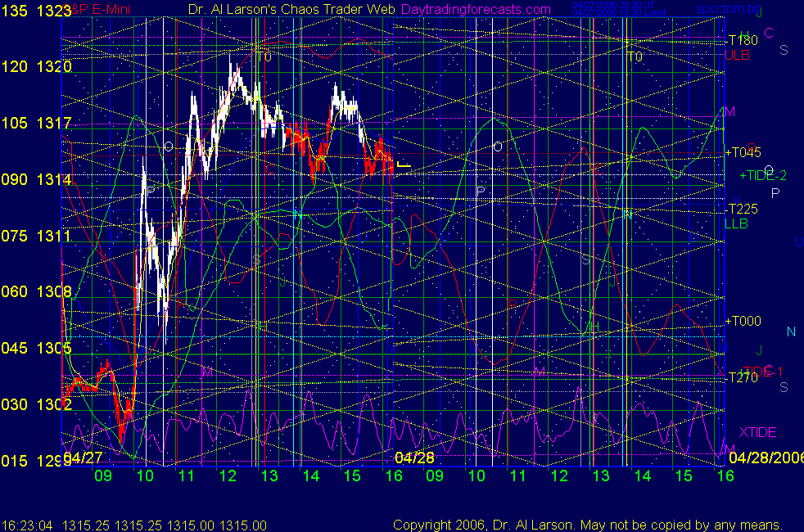Click the yellow "-T270" level label
Image resolution: width=804 pixels, height=532 pixels.
click(742, 377)
